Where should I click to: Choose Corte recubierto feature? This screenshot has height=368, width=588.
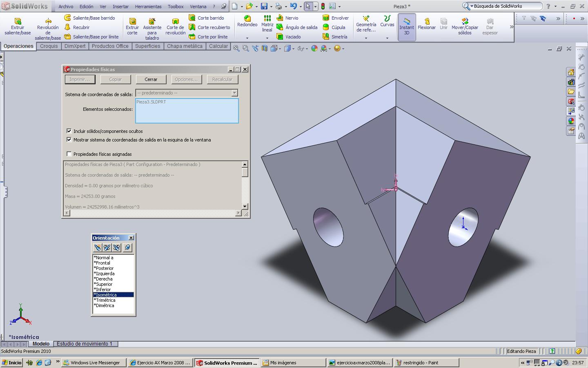point(209,27)
